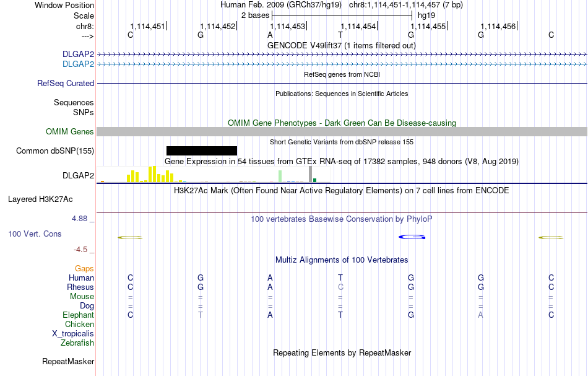Click the Elephant faded A mismatch base
The width and height of the screenshot is (588, 376).
[x=481, y=315]
